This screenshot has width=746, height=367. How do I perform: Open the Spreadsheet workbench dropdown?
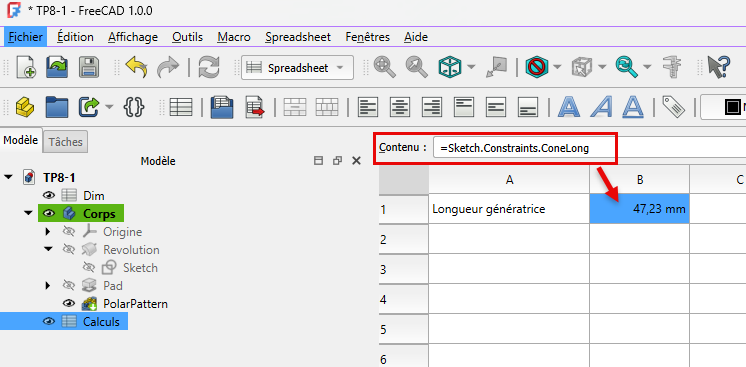[297, 68]
